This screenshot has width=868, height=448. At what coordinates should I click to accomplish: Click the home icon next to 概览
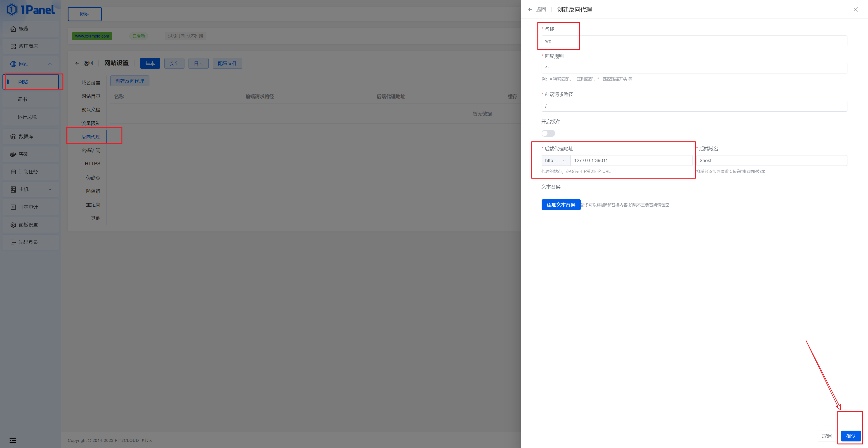(13, 29)
